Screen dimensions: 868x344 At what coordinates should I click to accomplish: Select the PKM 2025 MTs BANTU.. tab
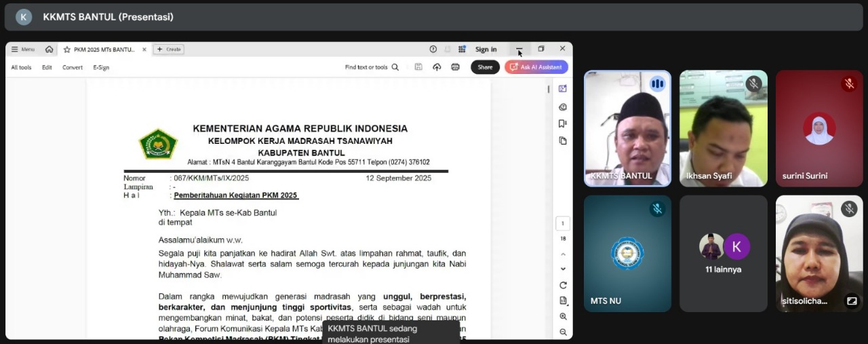(104, 50)
